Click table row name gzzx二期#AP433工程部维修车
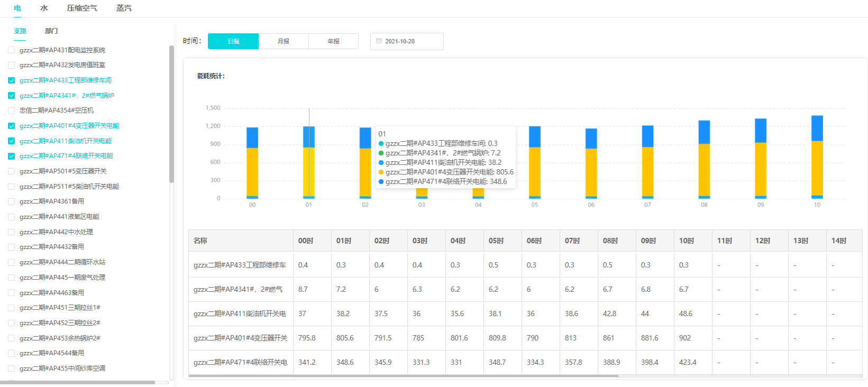868x387 pixels. (240, 265)
